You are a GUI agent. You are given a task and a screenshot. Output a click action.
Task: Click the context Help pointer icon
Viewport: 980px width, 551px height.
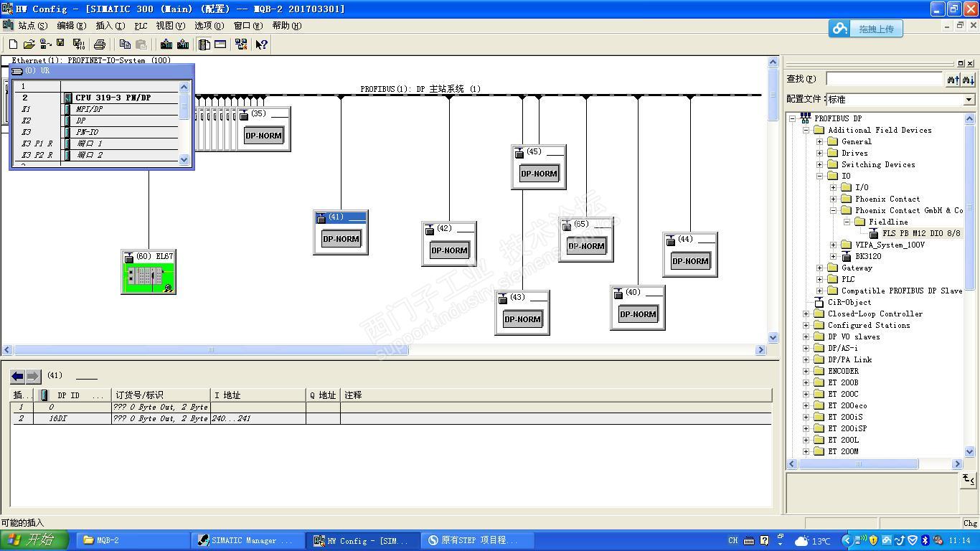(261, 44)
